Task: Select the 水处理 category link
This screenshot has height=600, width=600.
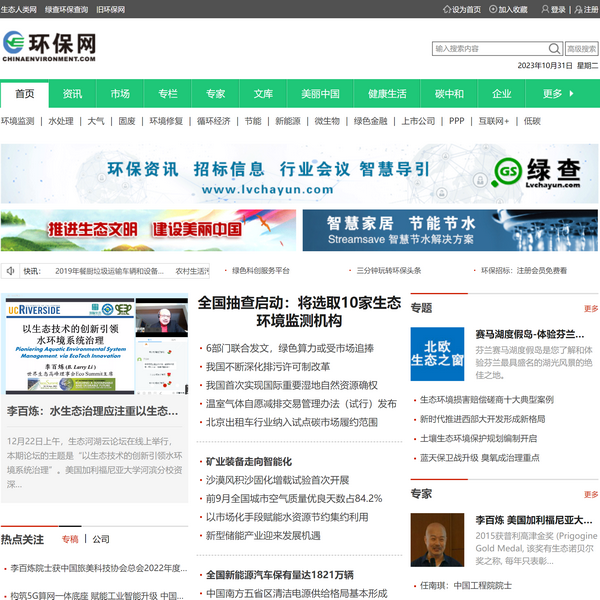Action: point(60,121)
